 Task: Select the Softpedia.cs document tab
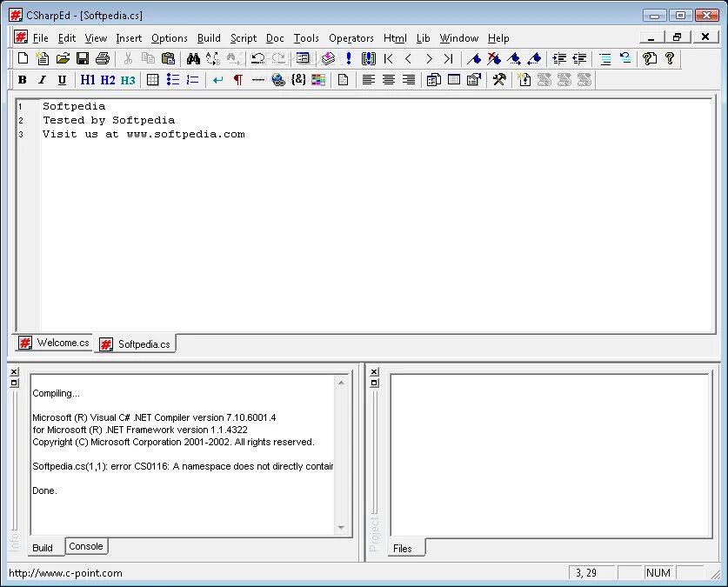coord(135,344)
